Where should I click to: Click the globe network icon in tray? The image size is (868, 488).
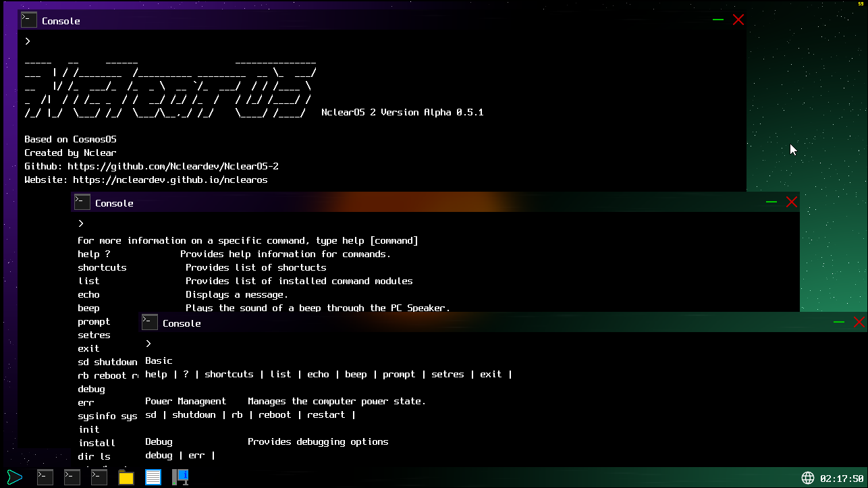[x=808, y=478]
